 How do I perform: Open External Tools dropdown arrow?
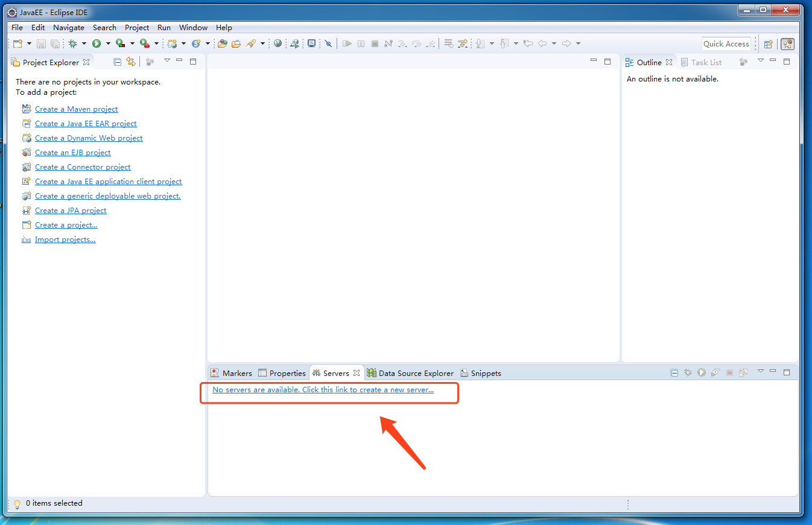click(156, 43)
